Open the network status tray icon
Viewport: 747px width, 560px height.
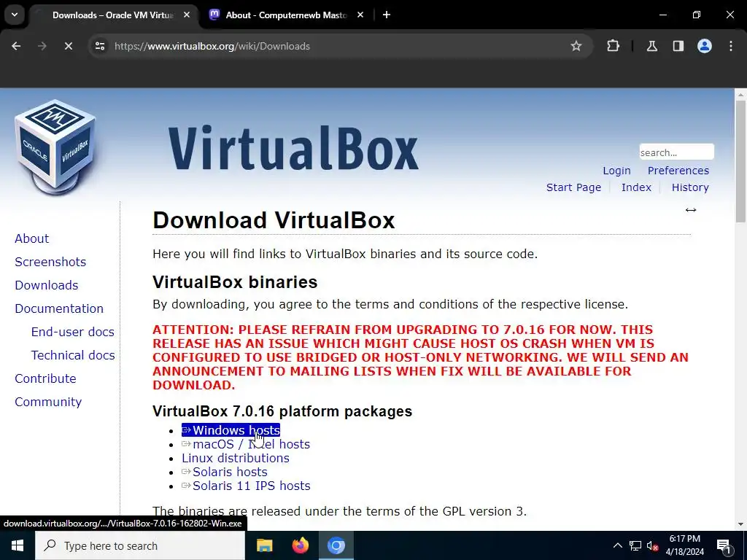click(635, 545)
